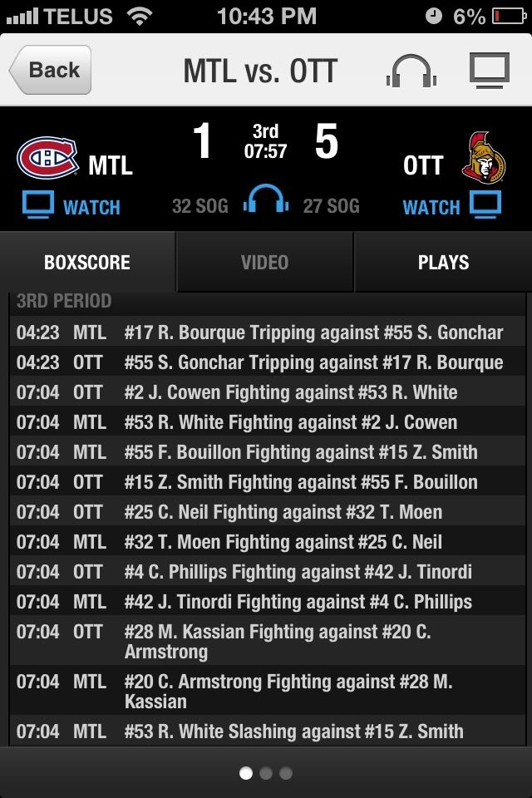Tap WATCH link under OTT
532x798 pixels.
[x=431, y=208]
